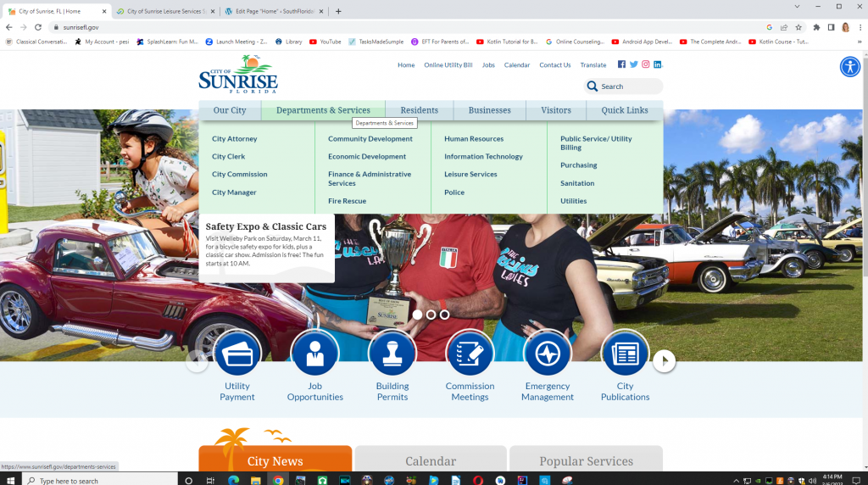The image size is (868, 485).
Task: Click the Utility Payment credit card icon
Action: (x=237, y=354)
